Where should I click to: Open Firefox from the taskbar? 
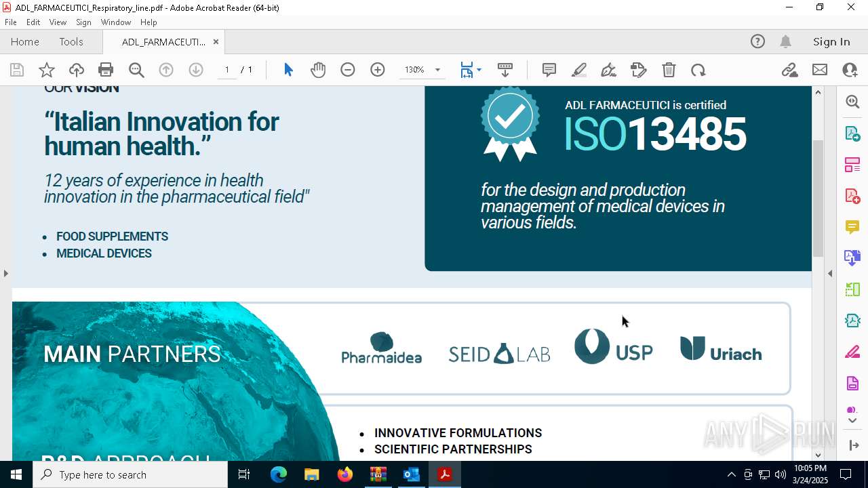tap(345, 474)
